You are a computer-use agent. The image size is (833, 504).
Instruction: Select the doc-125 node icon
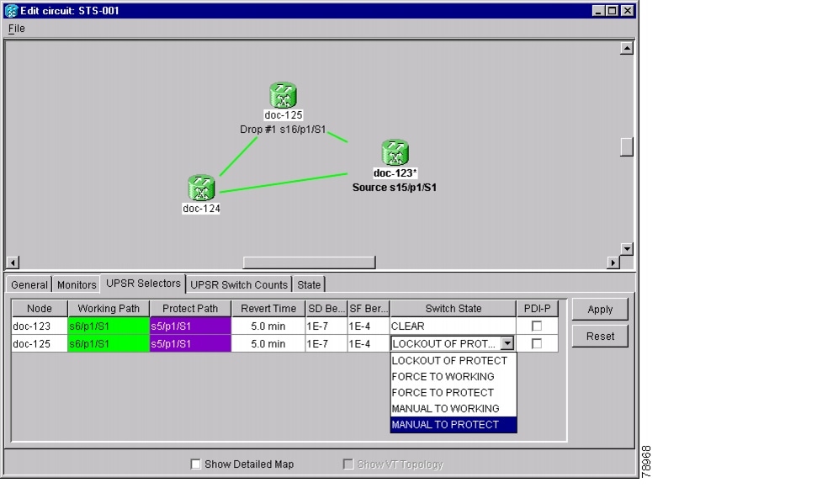[x=283, y=95]
